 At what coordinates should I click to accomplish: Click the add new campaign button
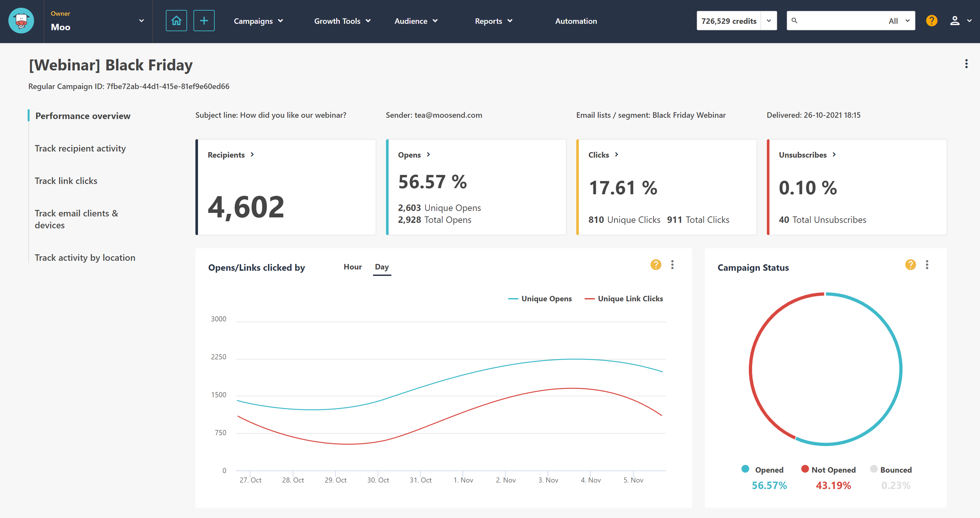tap(203, 21)
